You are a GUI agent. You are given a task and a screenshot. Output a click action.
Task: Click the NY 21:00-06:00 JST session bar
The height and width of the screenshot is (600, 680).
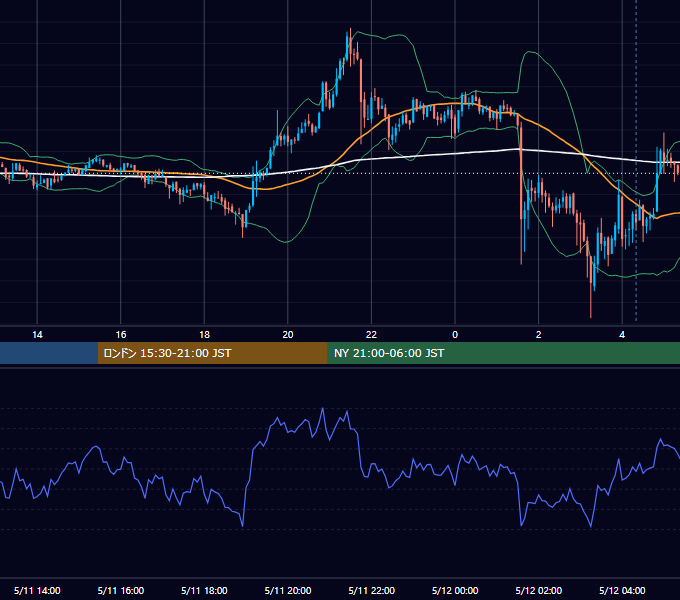pos(503,353)
